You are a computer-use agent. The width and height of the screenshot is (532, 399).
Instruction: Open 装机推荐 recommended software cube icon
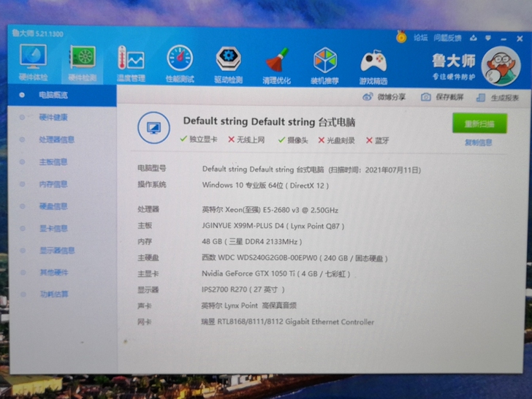[325, 65]
